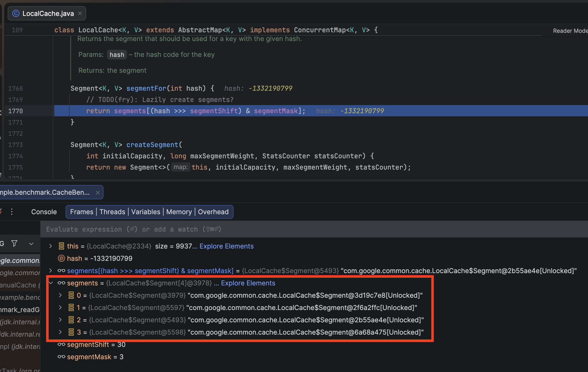Select the Frames Threads Variables layout tab

tap(149, 212)
